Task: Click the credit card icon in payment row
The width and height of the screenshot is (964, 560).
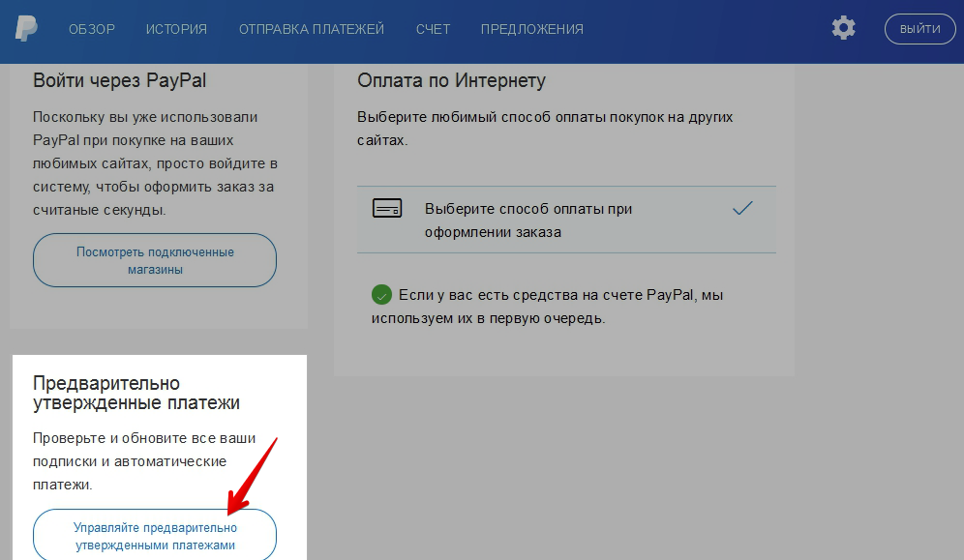Action: [x=387, y=208]
